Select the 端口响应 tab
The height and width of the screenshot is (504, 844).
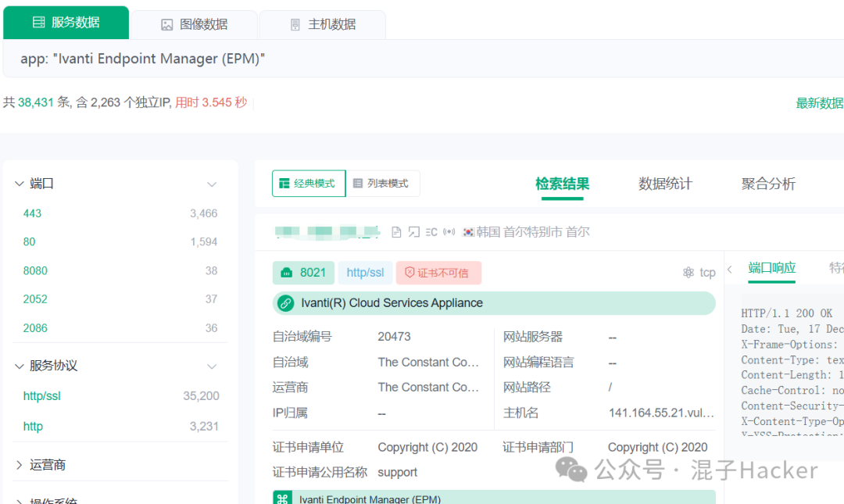[772, 268]
